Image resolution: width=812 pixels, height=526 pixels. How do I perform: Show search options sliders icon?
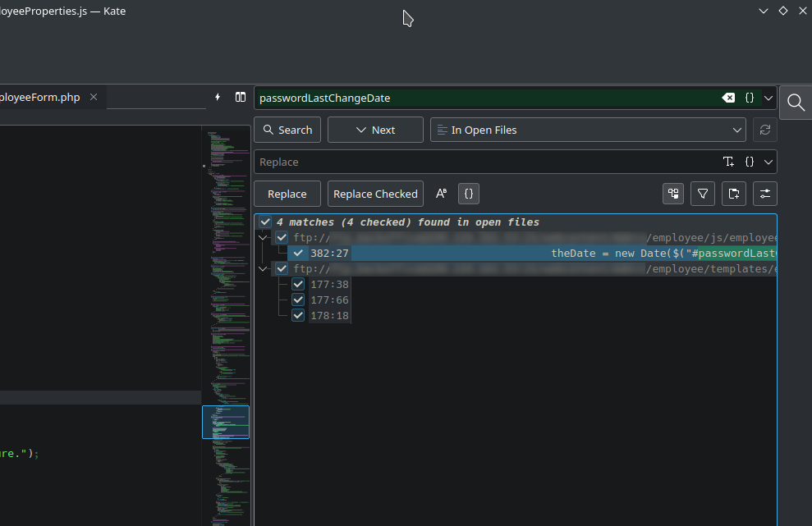click(765, 194)
